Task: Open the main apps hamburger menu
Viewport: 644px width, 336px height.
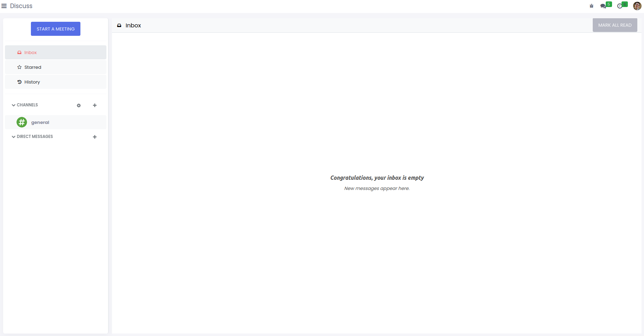Action: [x=4, y=6]
